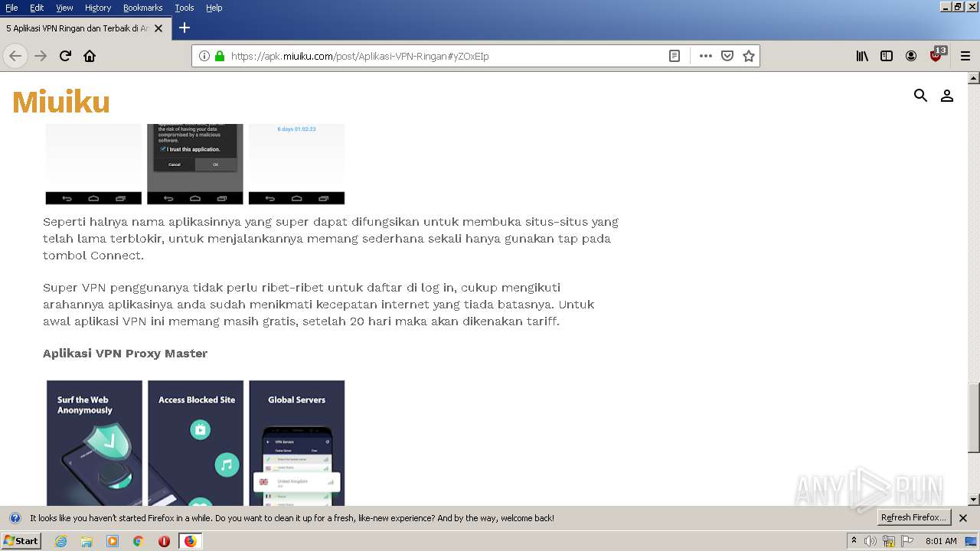Click the vertical scrollbar thumb

(974, 419)
